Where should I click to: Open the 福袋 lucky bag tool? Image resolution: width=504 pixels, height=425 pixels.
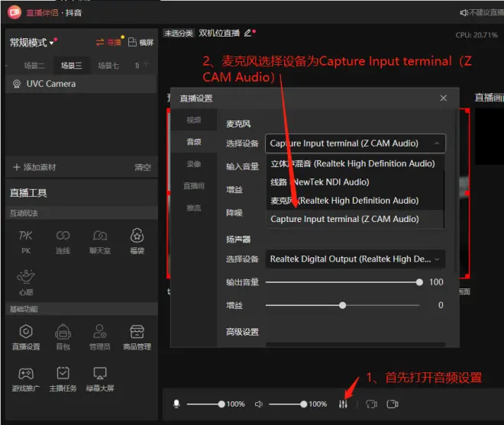pyautogui.click(x=137, y=242)
